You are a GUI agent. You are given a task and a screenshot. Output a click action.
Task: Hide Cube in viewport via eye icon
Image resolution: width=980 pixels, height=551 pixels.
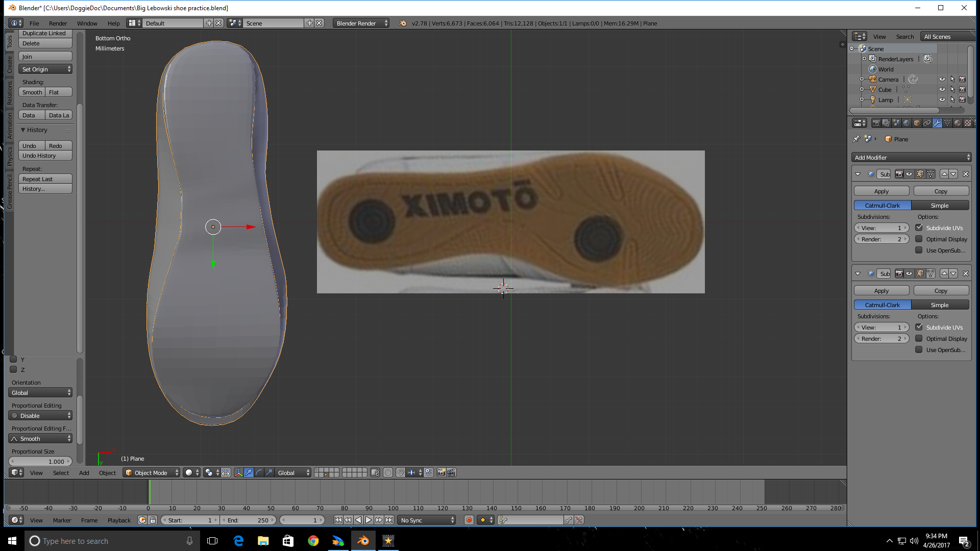coord(942,89)
